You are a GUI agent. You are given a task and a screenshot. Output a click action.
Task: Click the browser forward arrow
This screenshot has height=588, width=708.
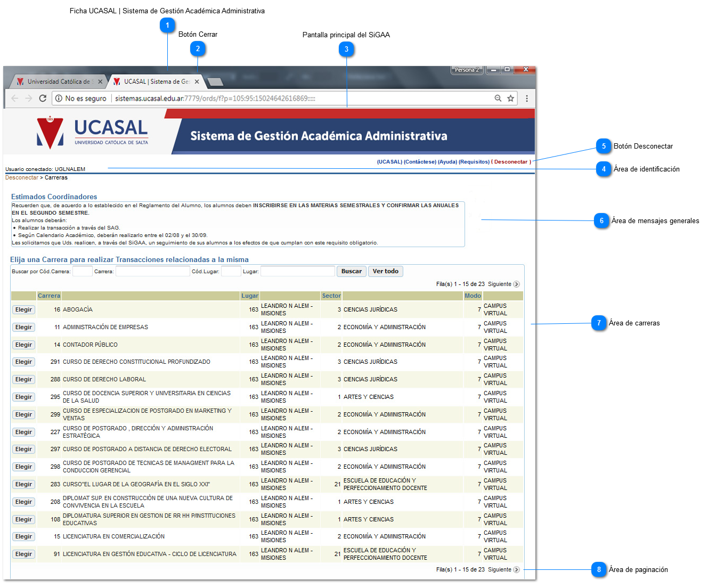click(x=29, y=99)
